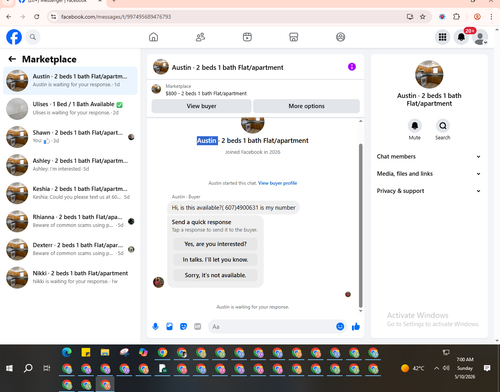500x392 pixels.
Task: Open File Explorer from the taskbar
Action: tap(105, 352)
